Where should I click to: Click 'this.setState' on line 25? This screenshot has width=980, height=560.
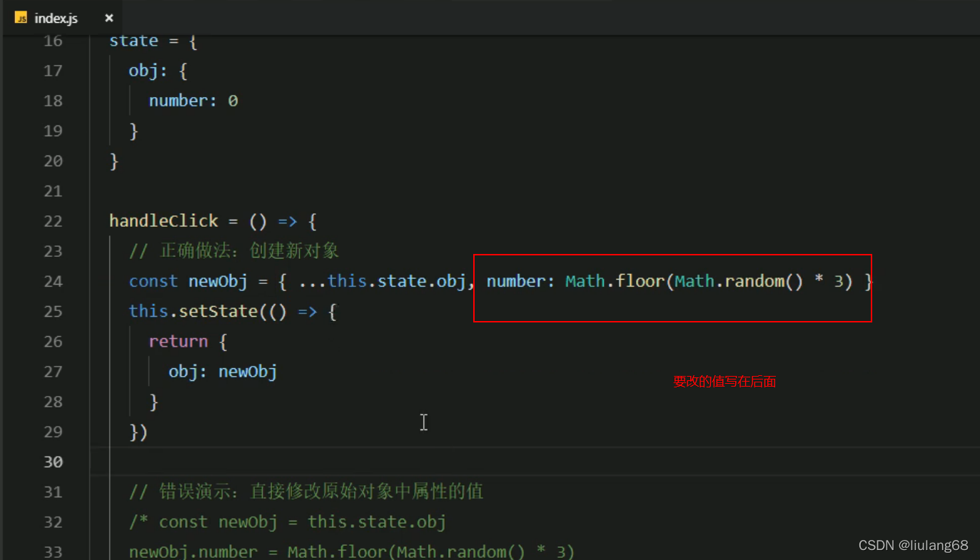(193, 311)
